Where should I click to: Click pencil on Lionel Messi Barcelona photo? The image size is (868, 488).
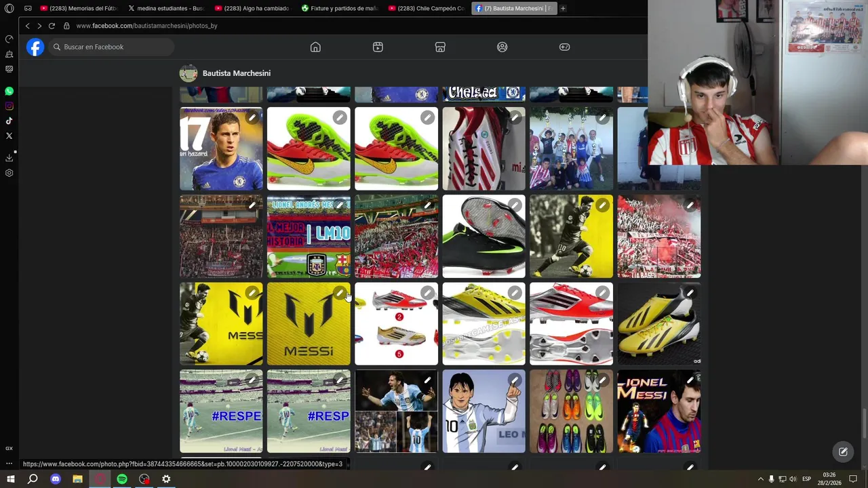(690, 380)
